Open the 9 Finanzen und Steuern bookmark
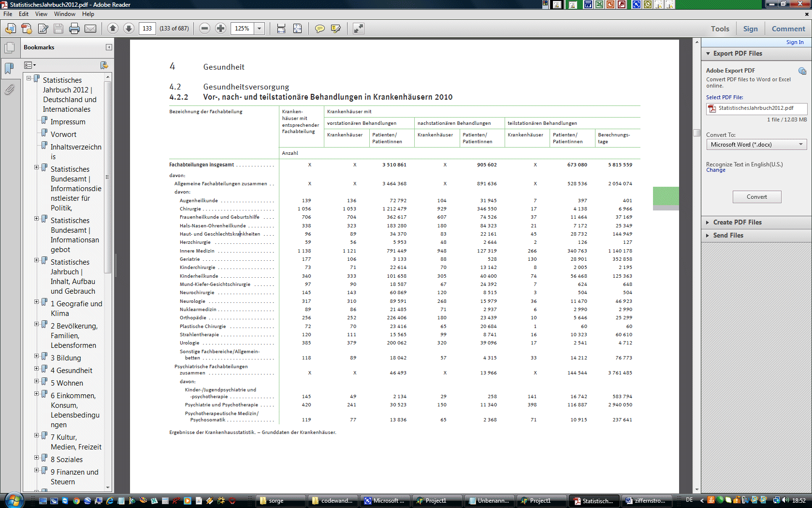 (74, 477)
